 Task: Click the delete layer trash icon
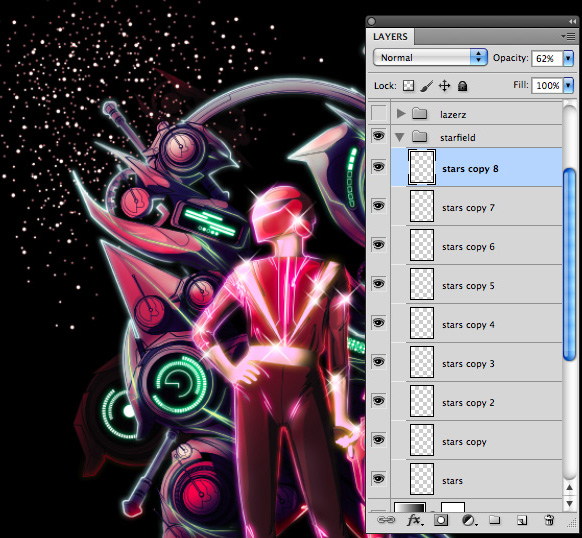pyautogui.click(x=549, y=520)
